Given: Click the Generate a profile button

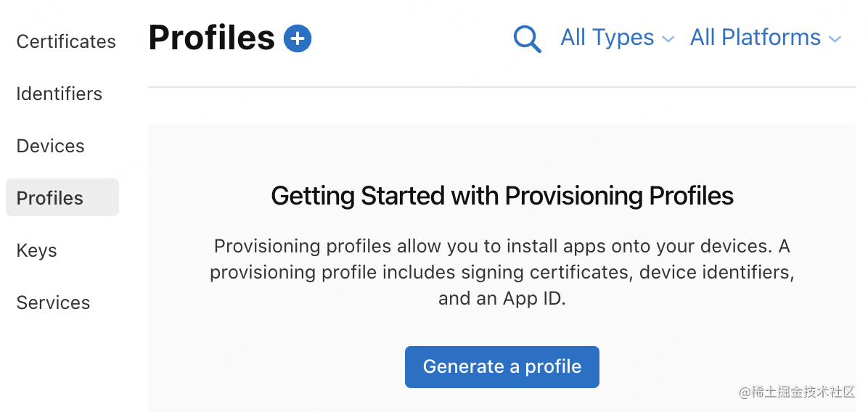Looking at the screenshot, I should coord(502,366).
